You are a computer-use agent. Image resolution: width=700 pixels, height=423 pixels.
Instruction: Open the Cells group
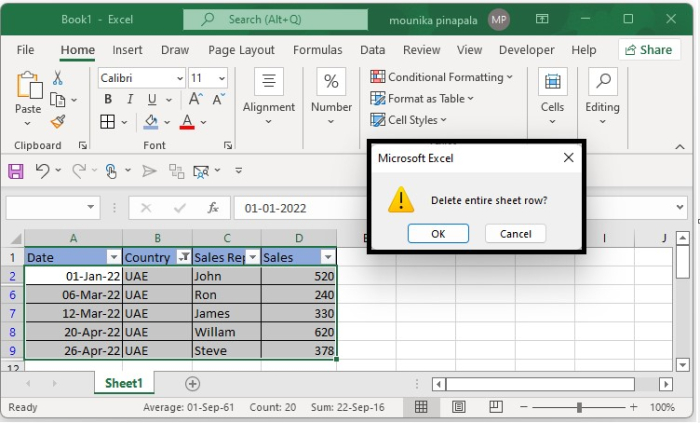[x=553, y=97]
